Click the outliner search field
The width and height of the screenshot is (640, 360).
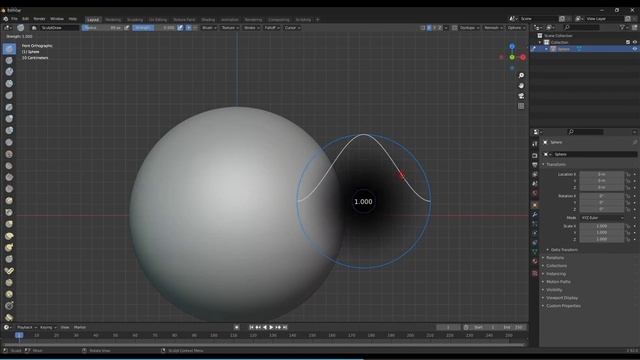coord(582,27)
